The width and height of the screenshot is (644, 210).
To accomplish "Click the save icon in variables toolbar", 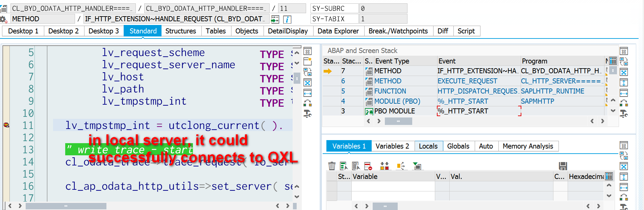I will [563, 166].
